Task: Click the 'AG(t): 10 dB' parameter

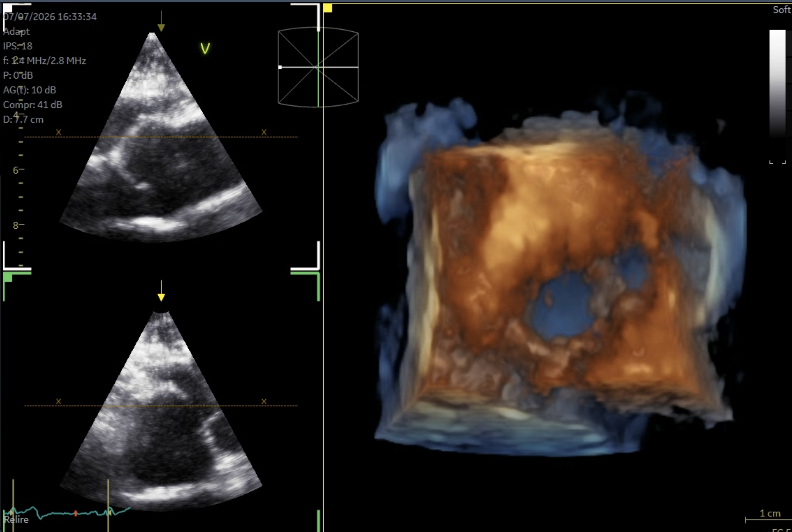Action: point(29,90)
